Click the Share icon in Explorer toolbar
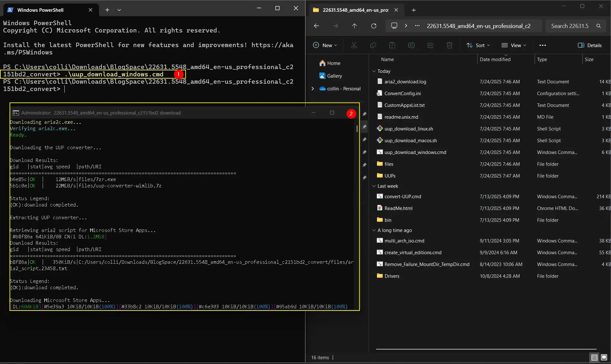The height and width of the screenshot is (364, 611). coord(430,45)
